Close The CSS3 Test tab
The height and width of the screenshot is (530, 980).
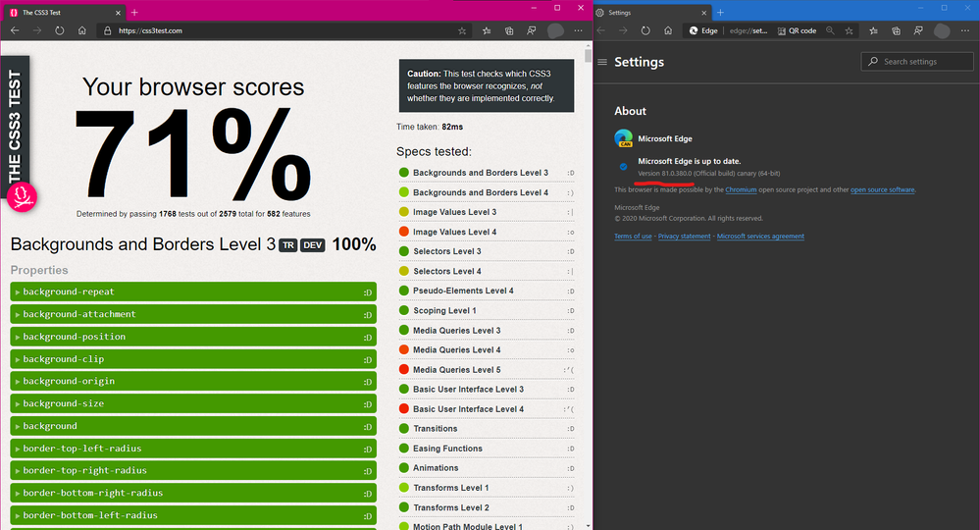point(118,13)
